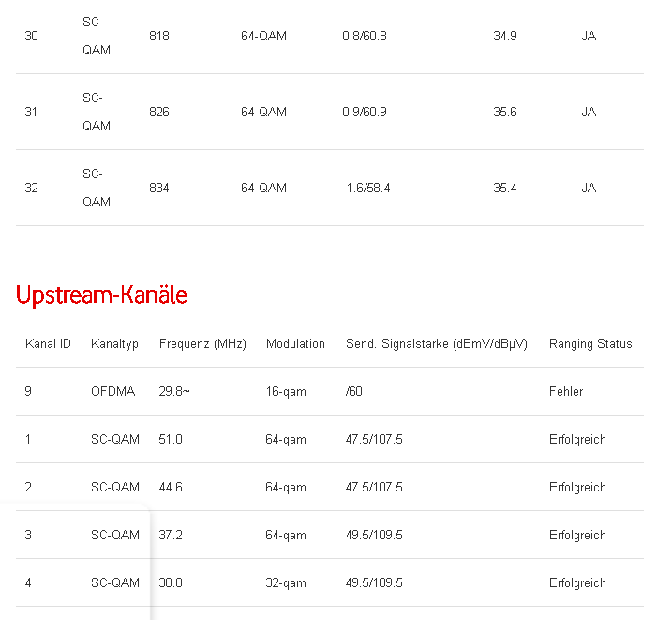Image resolution: width=672 pixels, height=620 pixels.
Task: Click the upstream Modulation column header
Action: click(295, 344)
